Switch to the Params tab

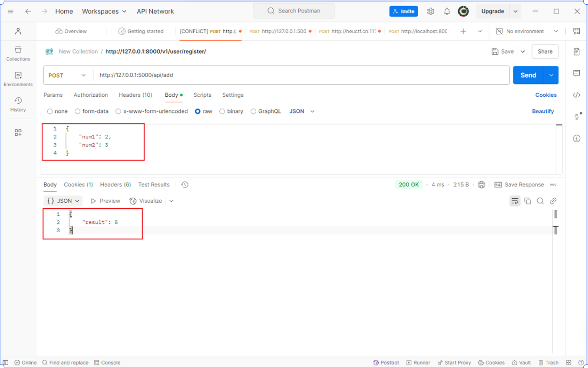point(53,95)
